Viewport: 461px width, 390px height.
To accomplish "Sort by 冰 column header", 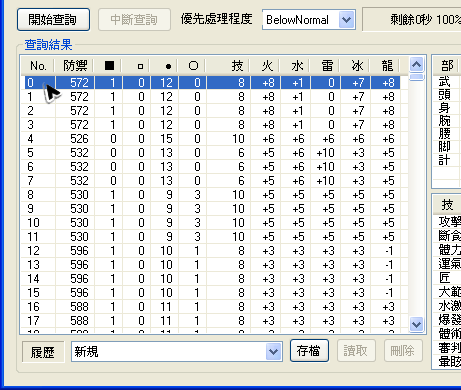I will [x=356, y=66].
